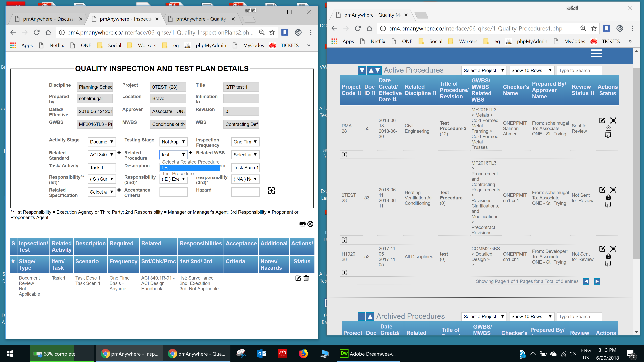
Task: Click the info icon below the PMA 28 row
Action: 344,155
